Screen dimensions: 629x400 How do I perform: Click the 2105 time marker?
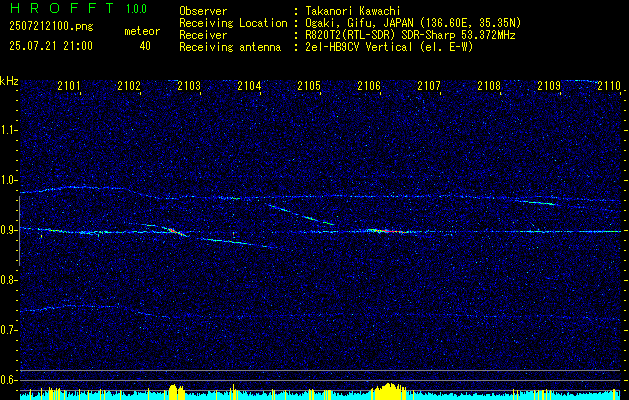pyautogui.click(x=309, y=86)
